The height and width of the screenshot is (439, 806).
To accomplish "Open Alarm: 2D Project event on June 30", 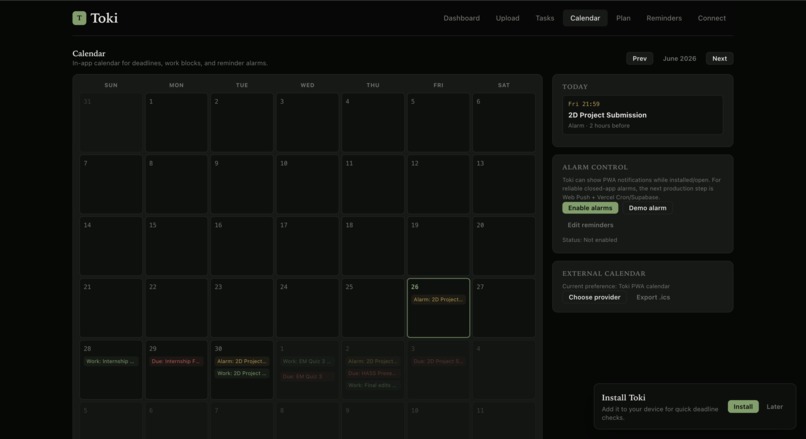I will pyautogui.click(x=242, y=361).
